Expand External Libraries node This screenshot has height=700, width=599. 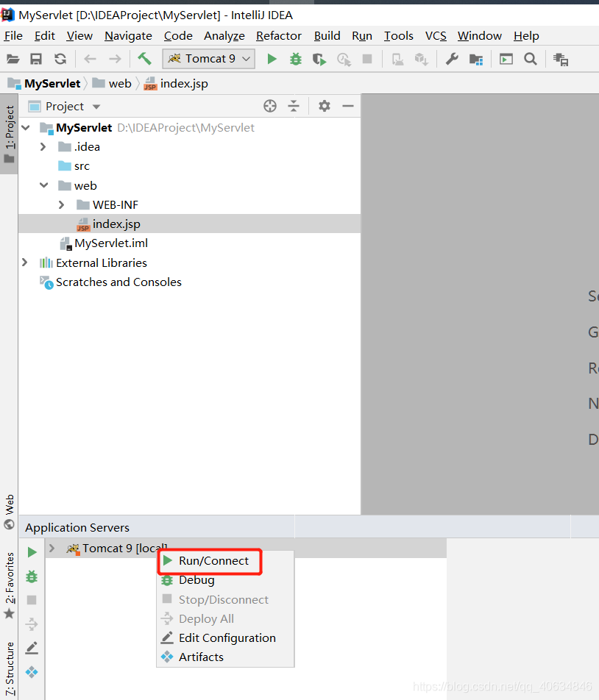pos(25,262)
